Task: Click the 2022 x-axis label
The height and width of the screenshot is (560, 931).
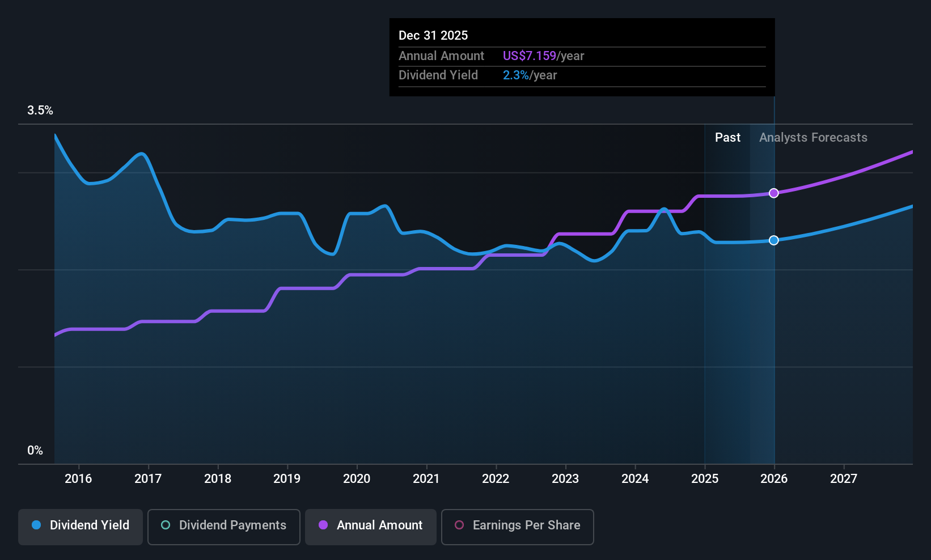Action: pos(496,479)
